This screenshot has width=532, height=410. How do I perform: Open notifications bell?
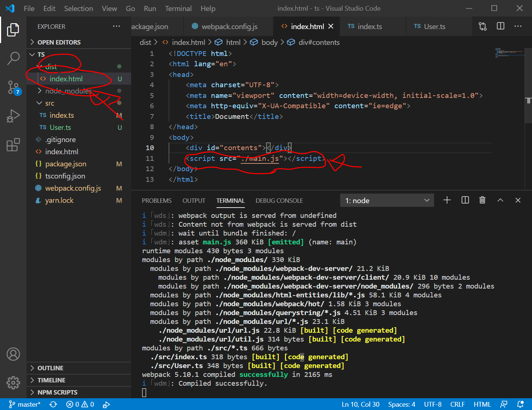click(521, 404)
